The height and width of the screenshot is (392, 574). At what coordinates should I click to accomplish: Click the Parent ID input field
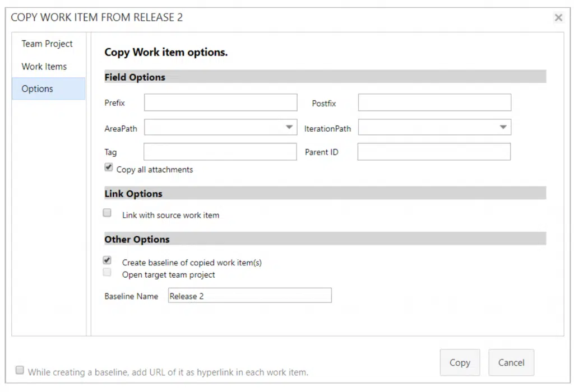pos(434,152)
